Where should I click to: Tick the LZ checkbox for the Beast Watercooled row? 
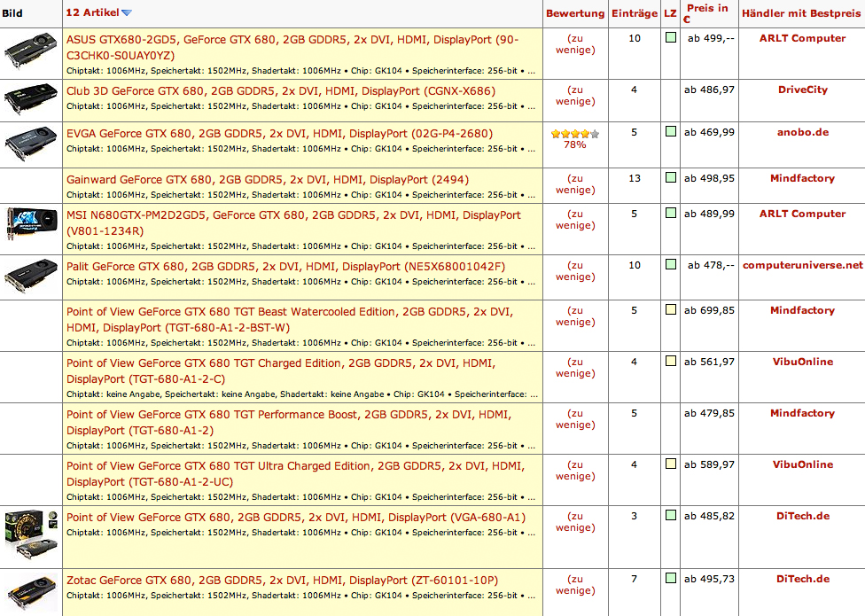(x=671, y=309)
